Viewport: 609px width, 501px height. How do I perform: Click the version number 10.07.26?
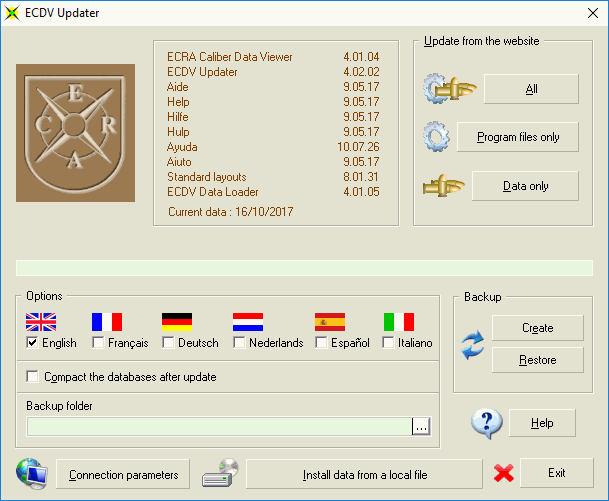[358, 147]
